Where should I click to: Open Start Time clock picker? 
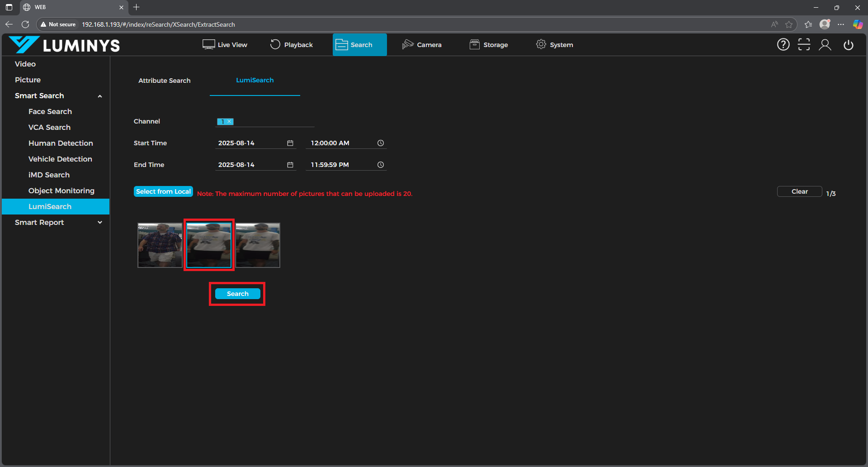(x=381, y=143)
